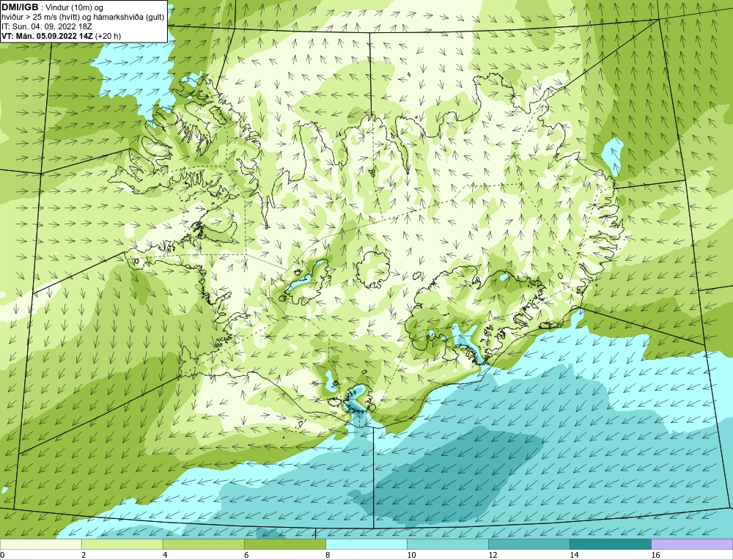Viewport: 733px width, 560px height.
Task: Click the 14–16 m/s dark teal legend swatch
Action: (x=610, y=545)
